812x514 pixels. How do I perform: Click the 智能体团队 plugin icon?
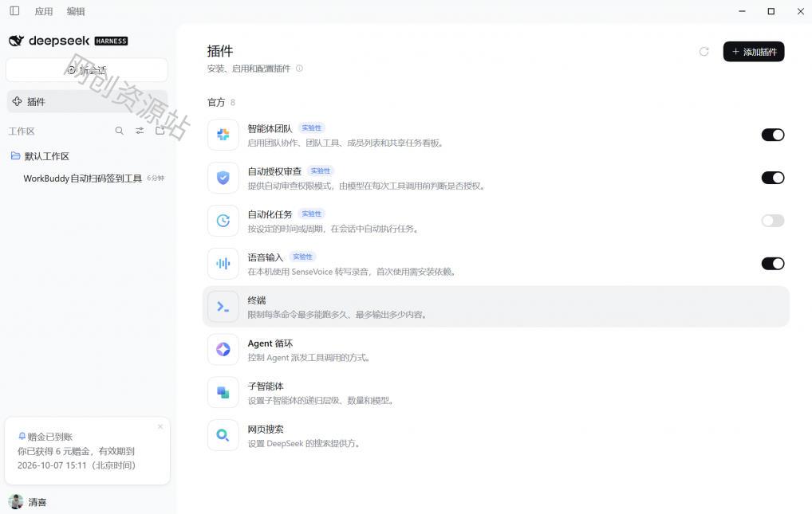tap(223, 135)
